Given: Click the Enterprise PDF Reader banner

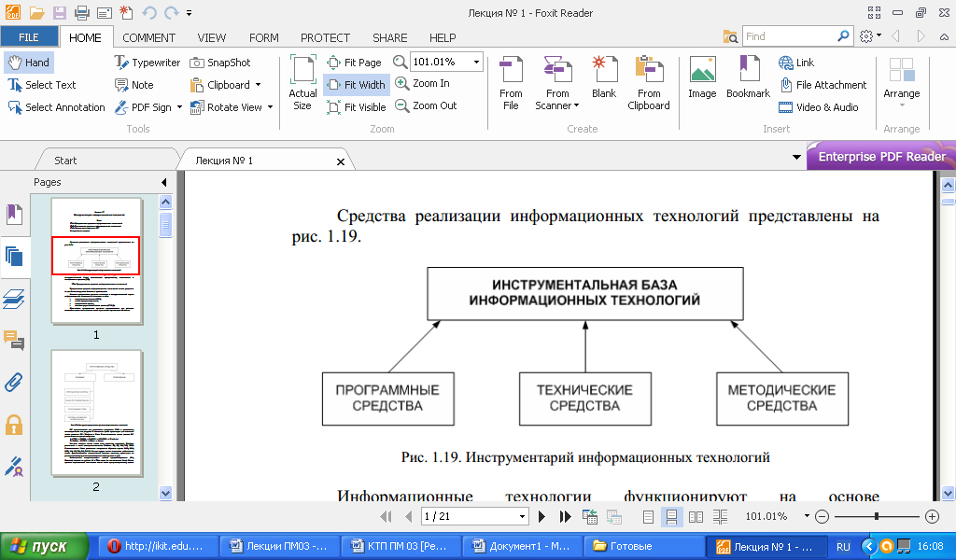Looking at the screenshot, I should (880, 157).
